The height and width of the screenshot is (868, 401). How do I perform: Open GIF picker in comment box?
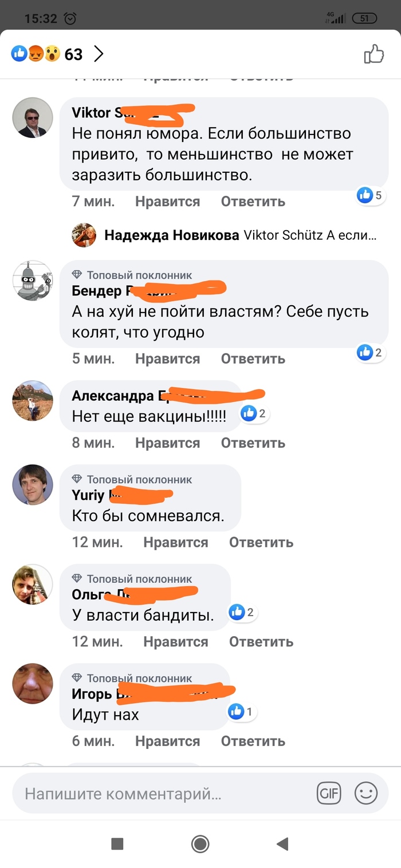pyautogui.click(x=329, y=794)
